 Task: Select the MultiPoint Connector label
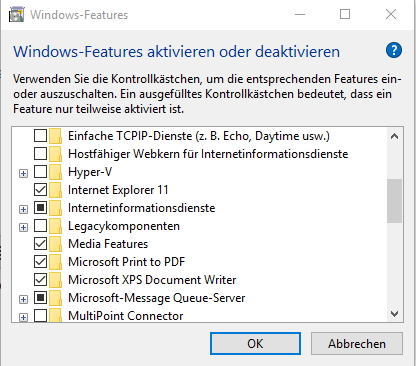126,316
